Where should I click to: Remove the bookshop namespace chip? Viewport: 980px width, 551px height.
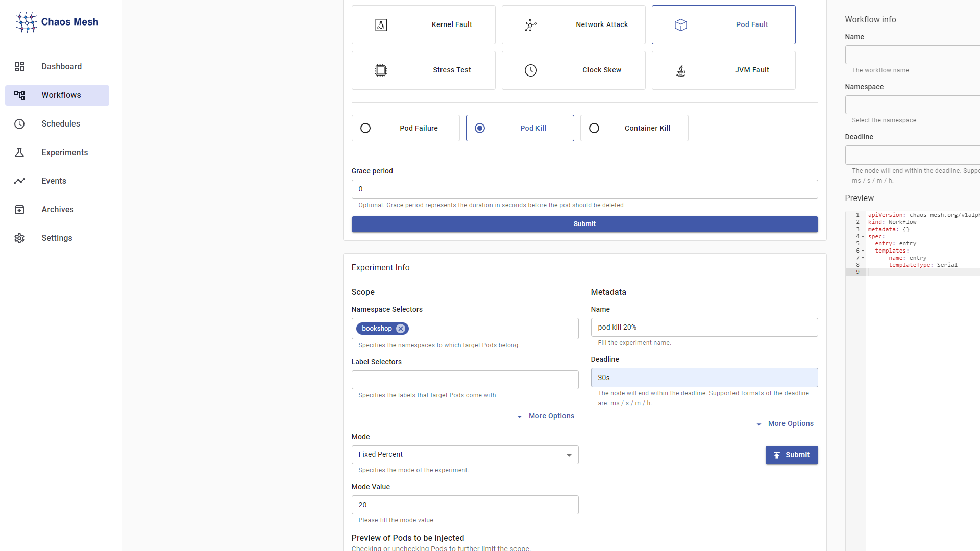[x=401, y=329]
